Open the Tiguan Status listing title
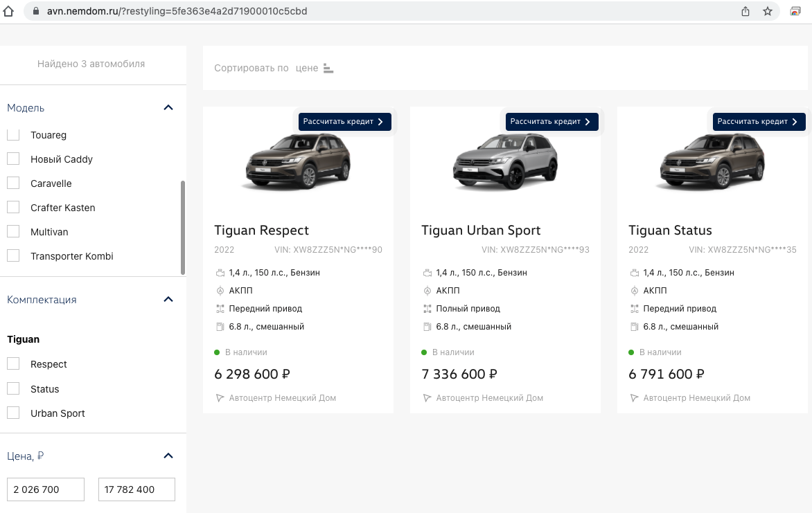Screen dimensions: 812x513 click(x=670, y=231)
